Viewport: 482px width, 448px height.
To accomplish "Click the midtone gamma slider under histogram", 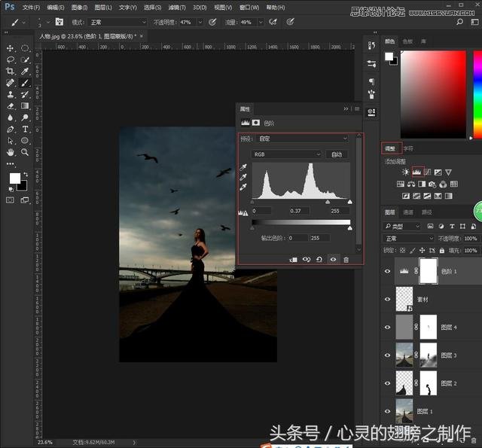I will click(x=327, y=202).
